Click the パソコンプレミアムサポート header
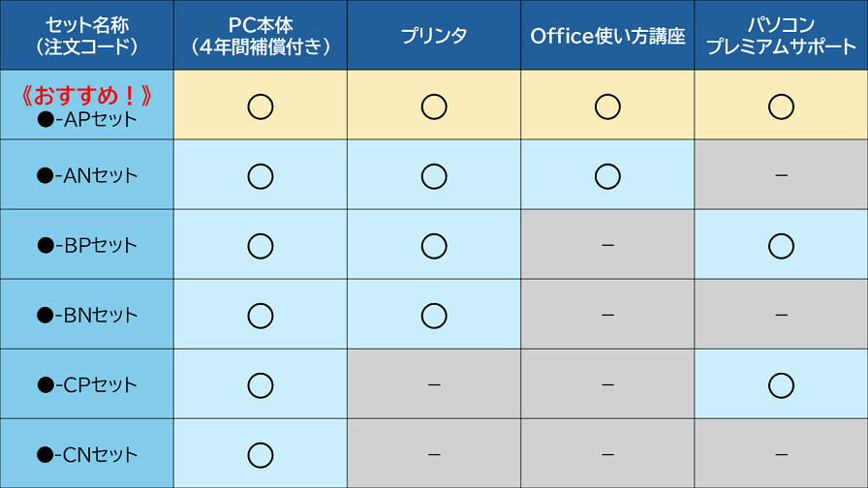Image resolution: width=868 pixels, height=488 pixels. 781,36
